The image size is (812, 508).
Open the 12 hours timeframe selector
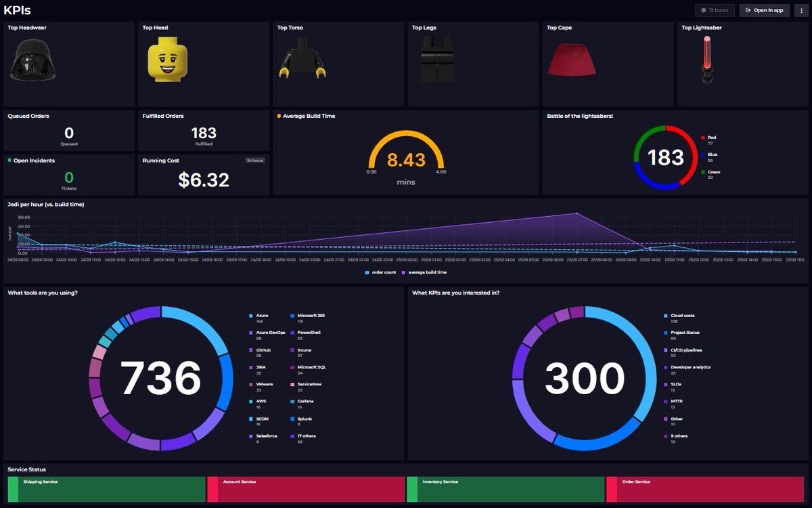pyautogui.click(x=715, y=10)
